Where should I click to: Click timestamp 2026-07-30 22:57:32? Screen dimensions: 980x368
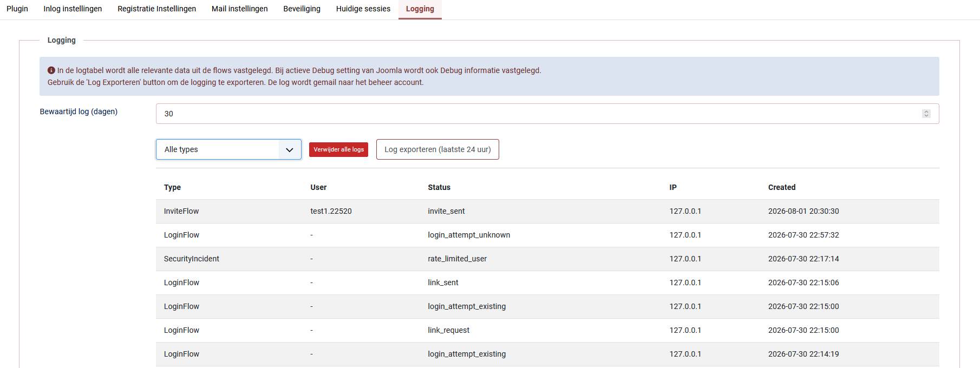pos(803,235)
